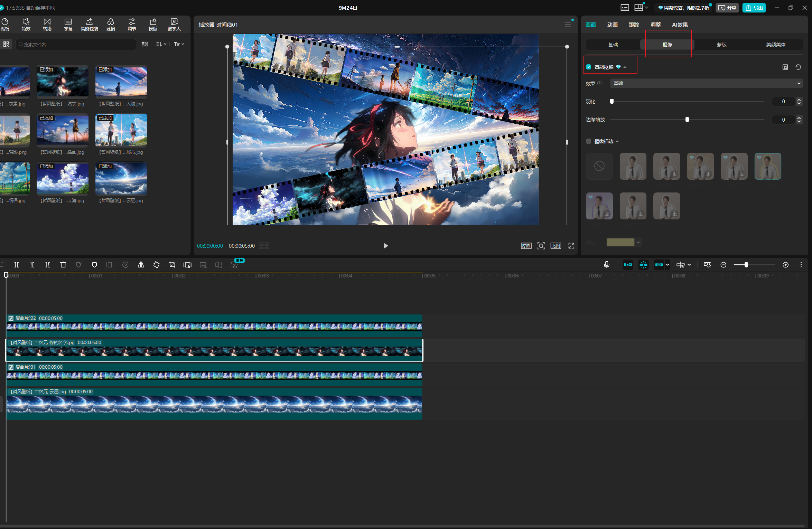Select the split clip tool in timeline toolbar

[16, 265]
